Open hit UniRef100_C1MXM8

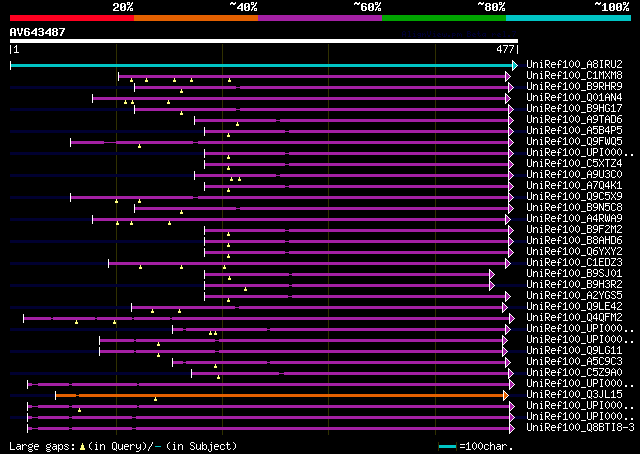click(x=574, y=76)
